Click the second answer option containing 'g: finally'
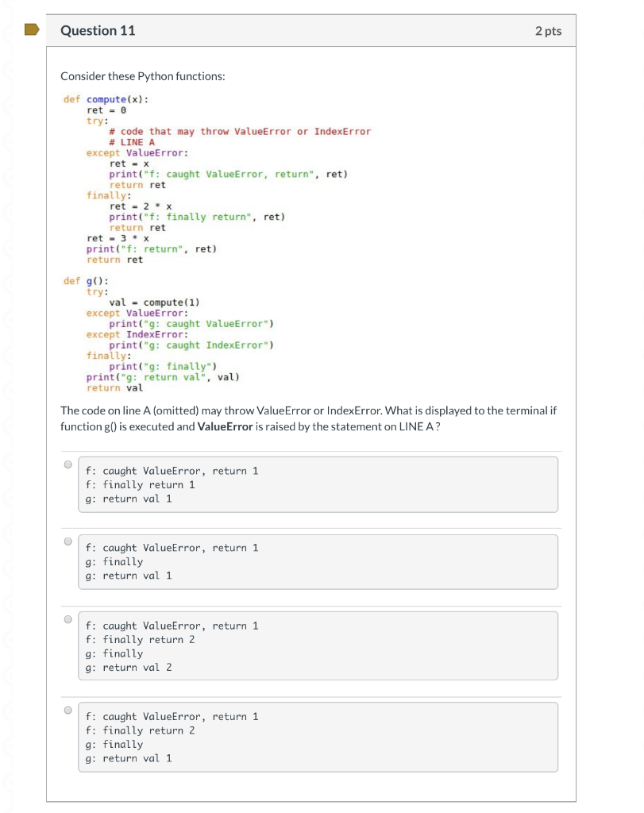The width and height of the screenshot is (644, 813). point(316,561)
